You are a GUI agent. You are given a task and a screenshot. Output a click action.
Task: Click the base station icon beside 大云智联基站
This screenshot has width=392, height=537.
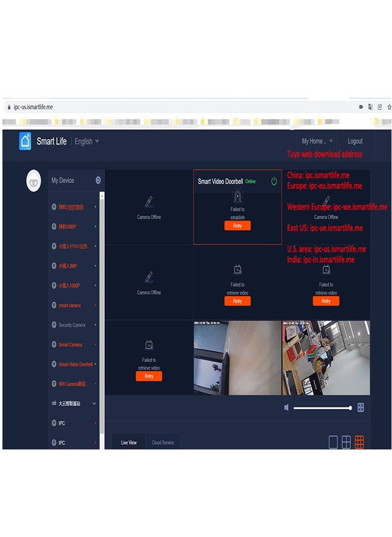pyautogui.click(x=54, y=403)
